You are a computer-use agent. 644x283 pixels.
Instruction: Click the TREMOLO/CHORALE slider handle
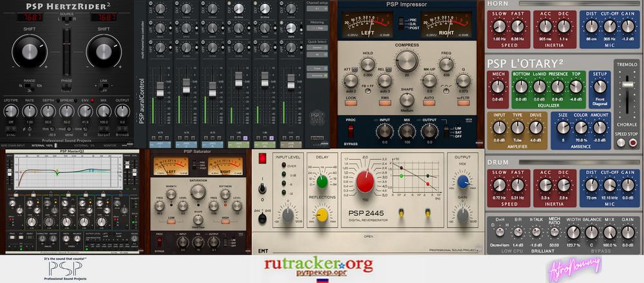pos(627,84)
